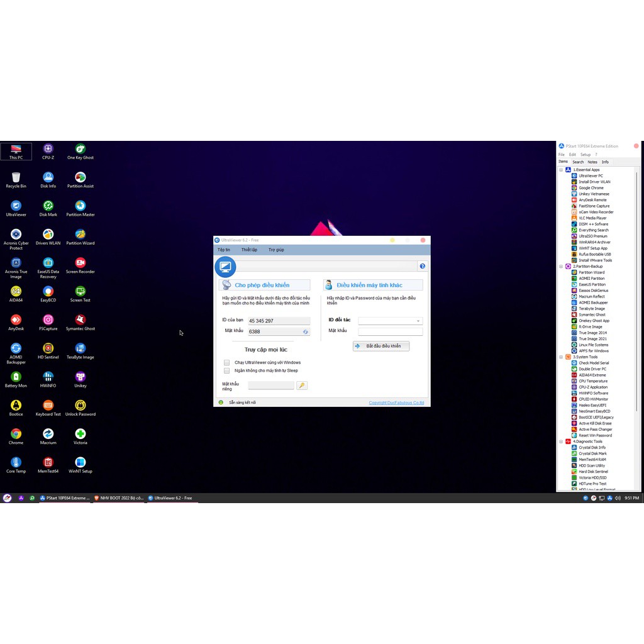Open the Thiết lập menu
Viewport: 644px width, 644px height.
(x=249, y=250)
